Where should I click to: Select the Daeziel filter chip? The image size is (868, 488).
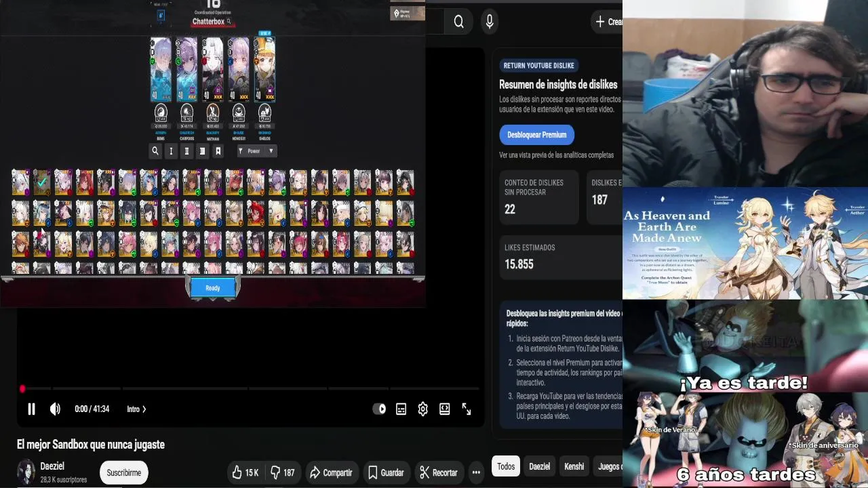[539, 466]
